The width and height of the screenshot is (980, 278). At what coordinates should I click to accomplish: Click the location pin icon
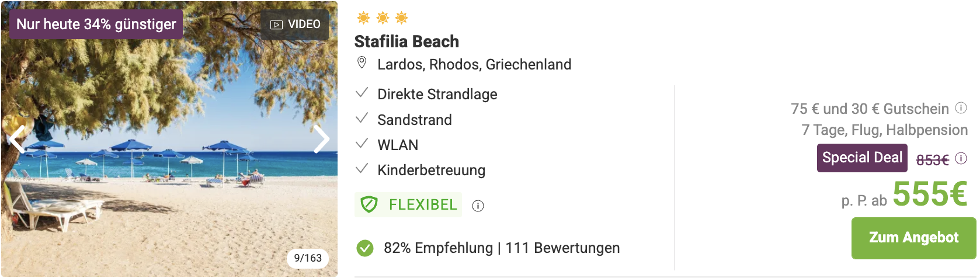pos(362,63)
